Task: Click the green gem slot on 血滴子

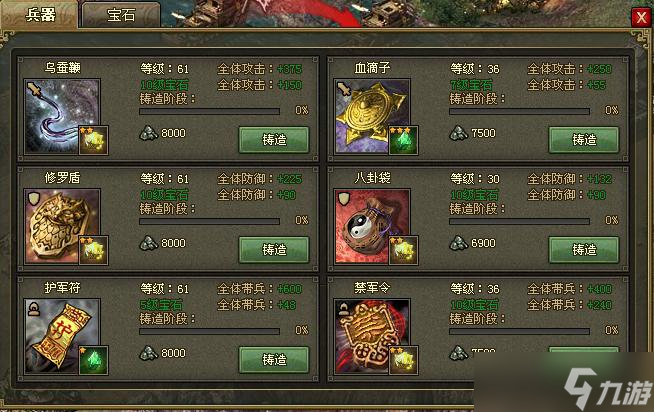Action: (403, 140)
